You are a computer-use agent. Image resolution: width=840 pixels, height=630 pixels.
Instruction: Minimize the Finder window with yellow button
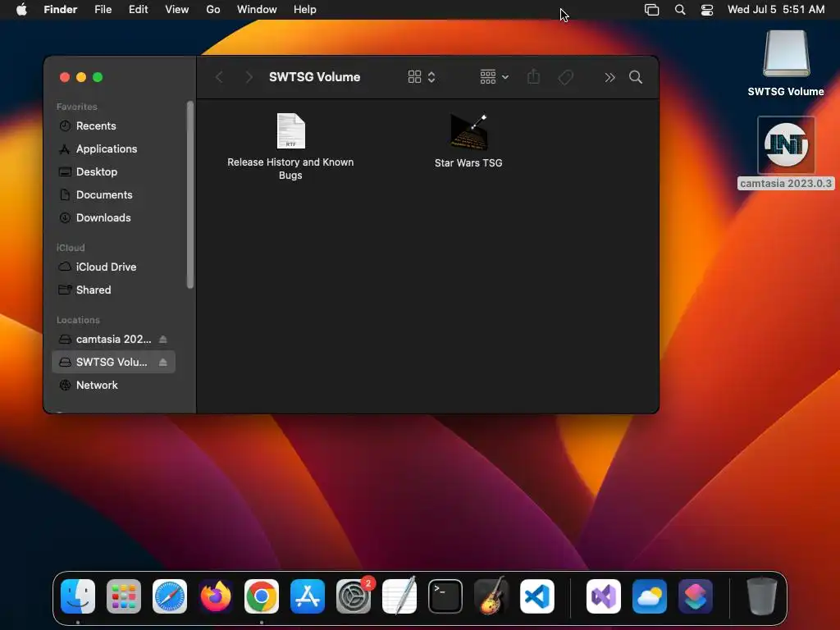pos(81,77)
